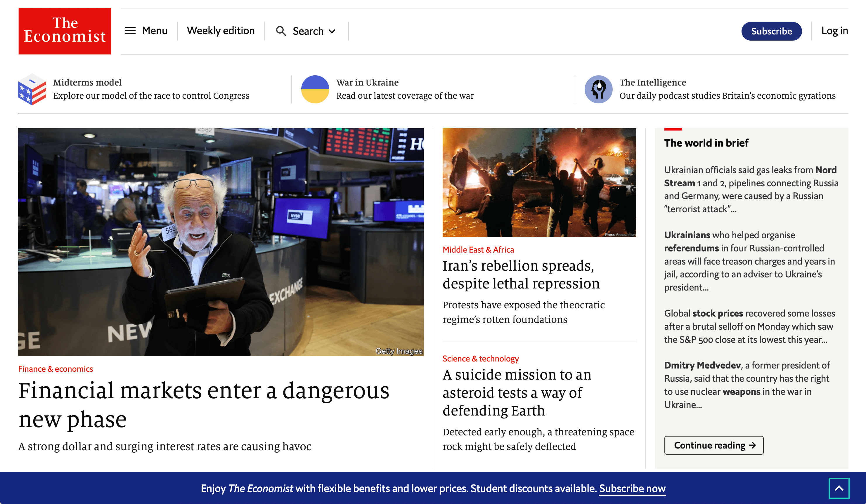The image size is (866, 504).
Task: Click the Ukraine flag circle icon
Action: [x=315, y=89]
